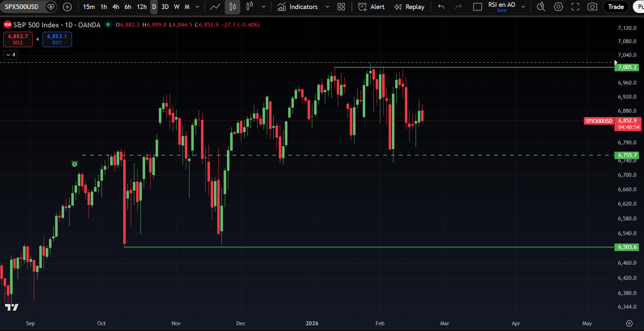Select the line chart style icon
The height and width of the screenshot is (331, 644).
tap(215, 7)
